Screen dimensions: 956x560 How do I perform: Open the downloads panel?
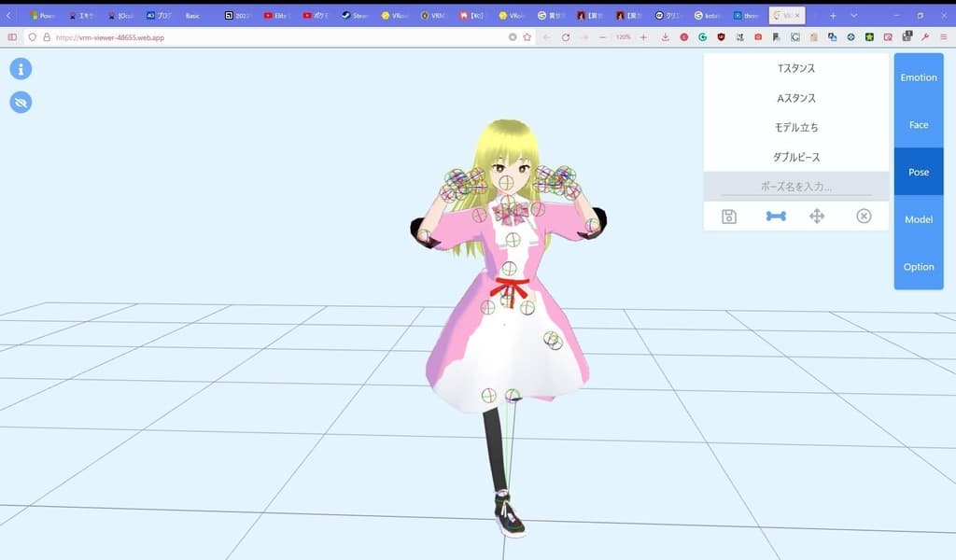pos(665,37)
